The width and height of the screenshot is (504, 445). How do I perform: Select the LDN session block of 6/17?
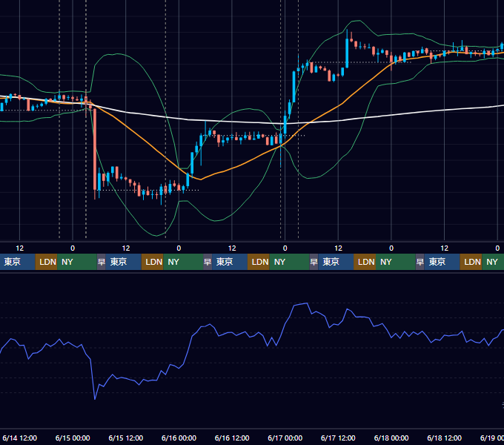[x=365, y=262]
